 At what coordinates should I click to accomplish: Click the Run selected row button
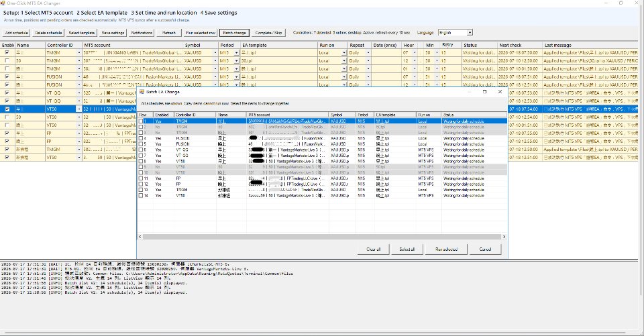point(201,33)
